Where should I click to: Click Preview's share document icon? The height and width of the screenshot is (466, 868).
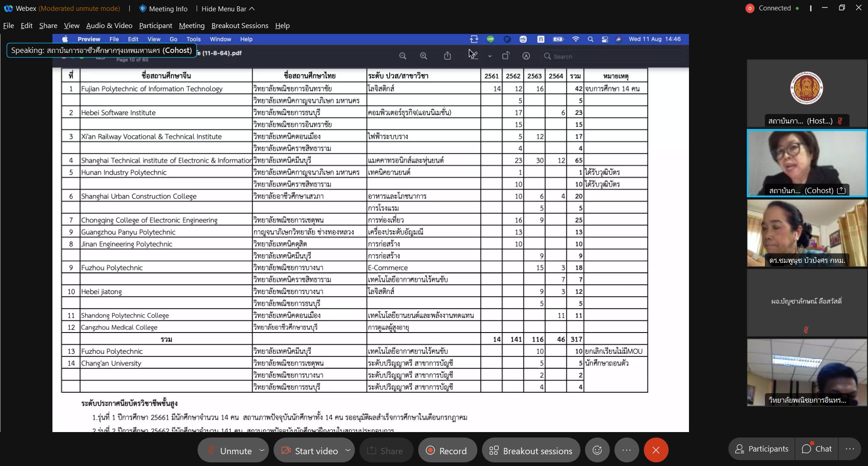448,56
